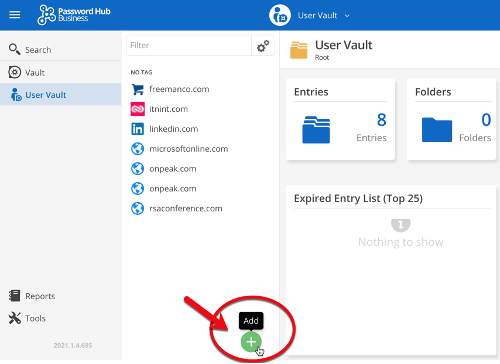Viewport: 500px width, 364px height.
Task: Click the NO TAG group header
Action: click(x=141, y=72)
